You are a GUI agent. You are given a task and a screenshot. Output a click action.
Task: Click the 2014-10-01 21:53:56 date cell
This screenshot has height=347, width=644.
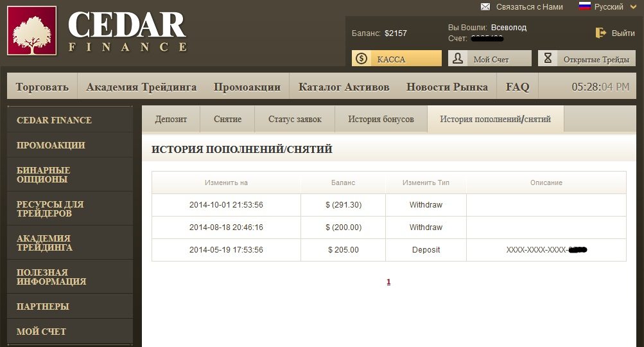(226, 205)
